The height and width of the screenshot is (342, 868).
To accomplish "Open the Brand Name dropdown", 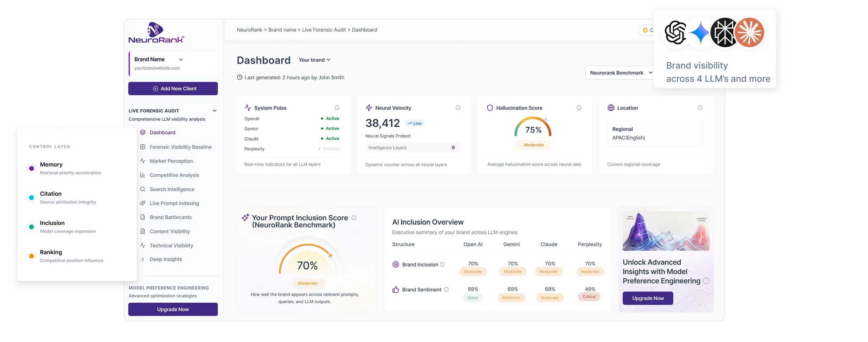I will coord(181,59).
